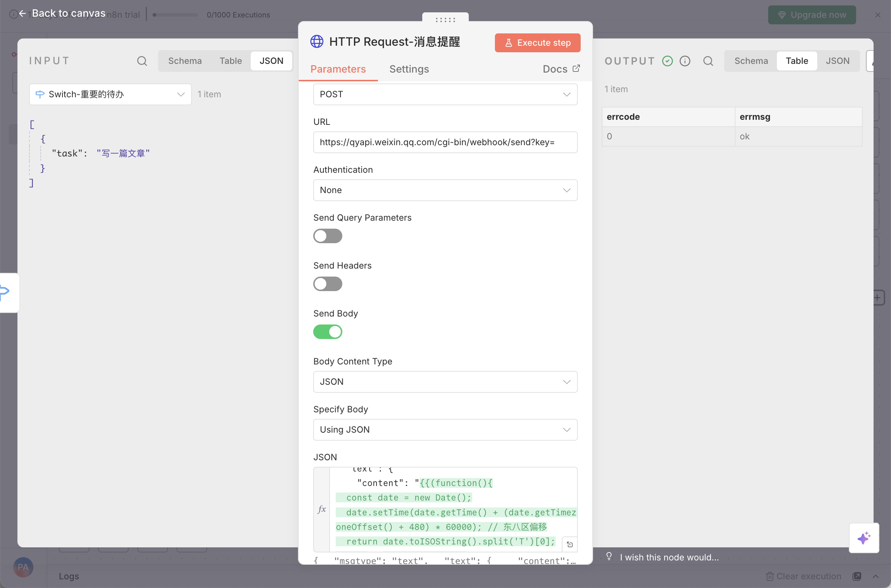Expand the JSON expression editor icon
This screenshot has height=588, width=891.
click(569, 544)
